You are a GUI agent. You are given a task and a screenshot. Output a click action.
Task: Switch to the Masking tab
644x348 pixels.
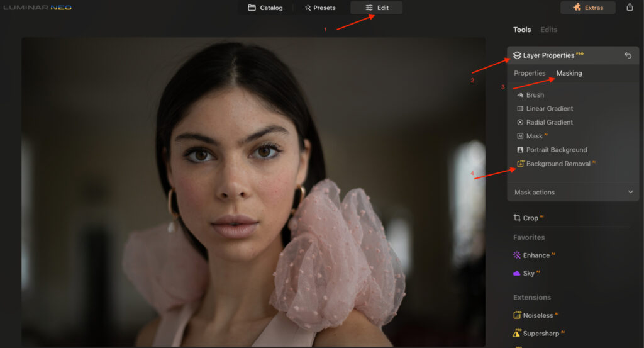[569, 74]
